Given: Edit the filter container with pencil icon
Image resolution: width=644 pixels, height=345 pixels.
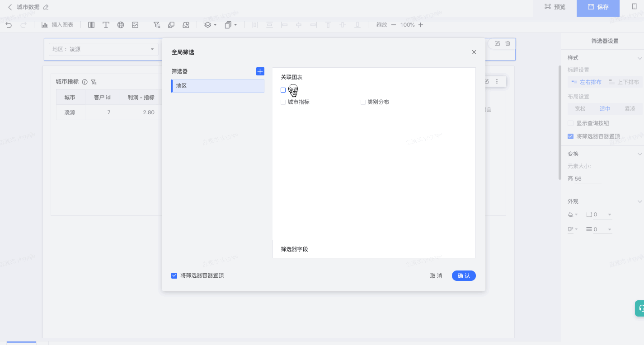Looking at the screenshot, I should pyautogui.click(x=497, y=43).
